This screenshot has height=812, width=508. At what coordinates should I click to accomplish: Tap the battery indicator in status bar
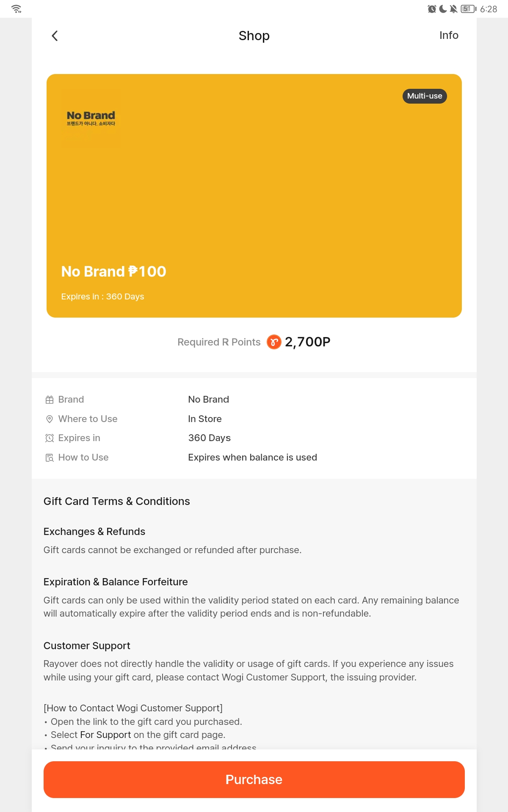pyautogui.click(x=469, y=9)
